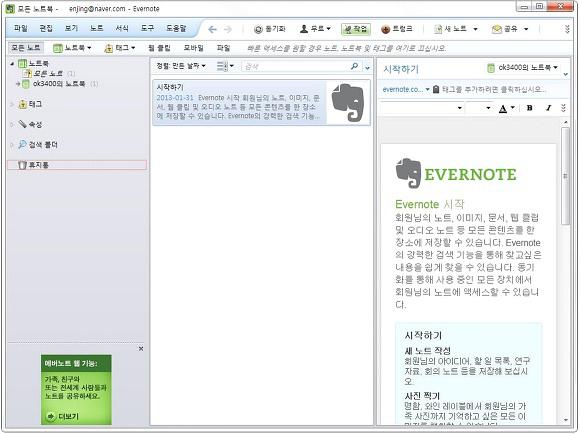Click the scroll-up arrow in note panel
The width and height of the screenshot is (580, 434).
pos(566,122)
